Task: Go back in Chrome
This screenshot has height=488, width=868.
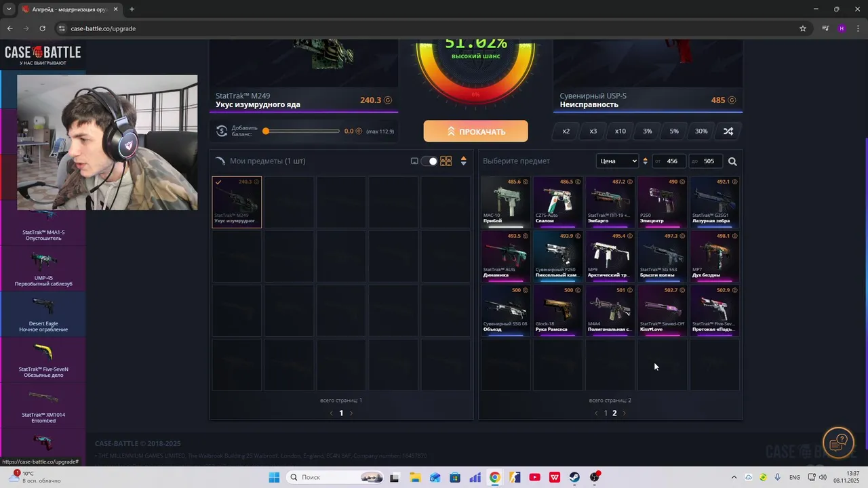Action: coord(9,28)
